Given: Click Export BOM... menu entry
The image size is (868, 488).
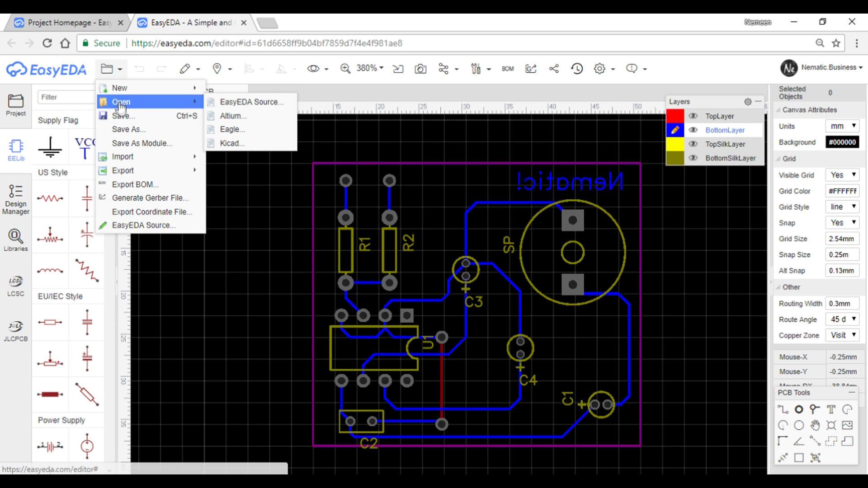Looking at the screenshot, I should tap(151, 184).
